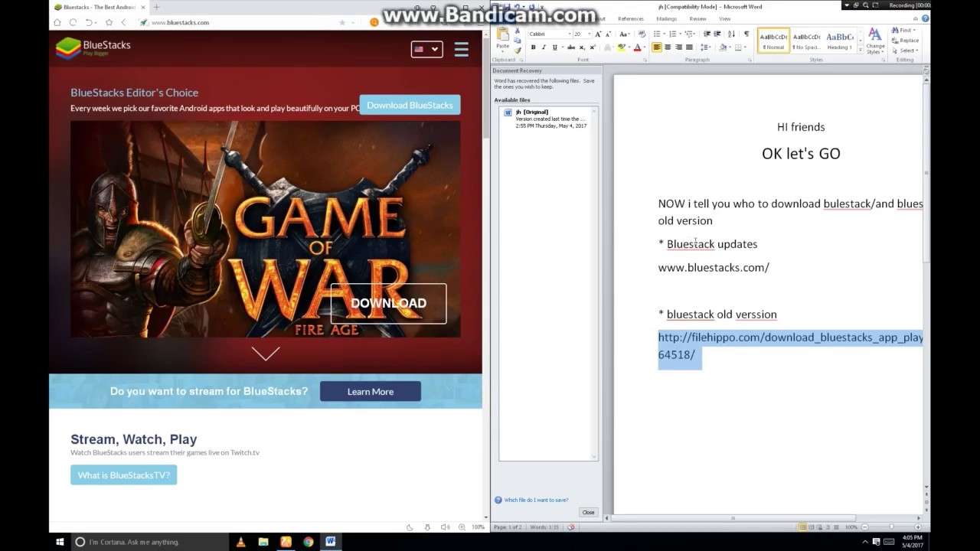Click the Clear Formatting icon

[x=642, y=34]
